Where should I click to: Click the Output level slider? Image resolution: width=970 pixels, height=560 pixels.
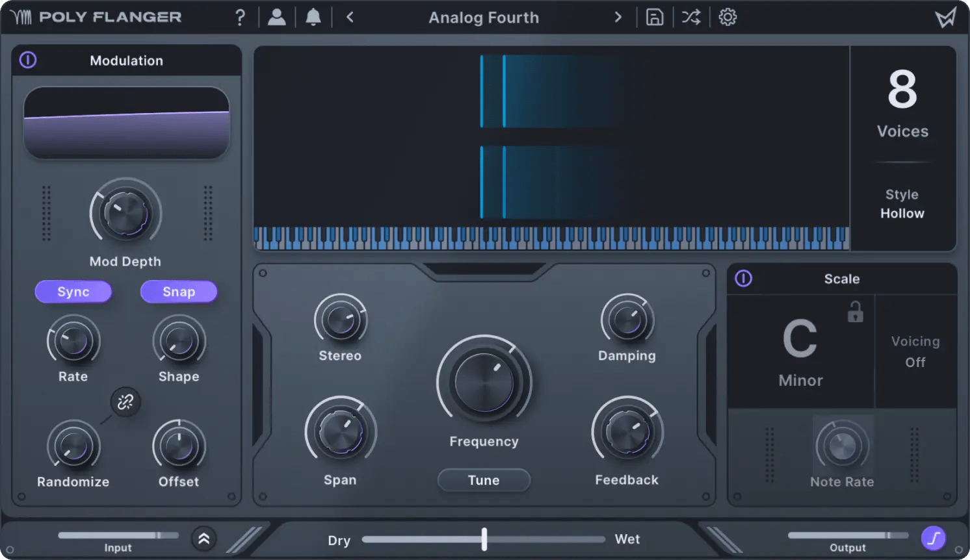pos(848,535)
